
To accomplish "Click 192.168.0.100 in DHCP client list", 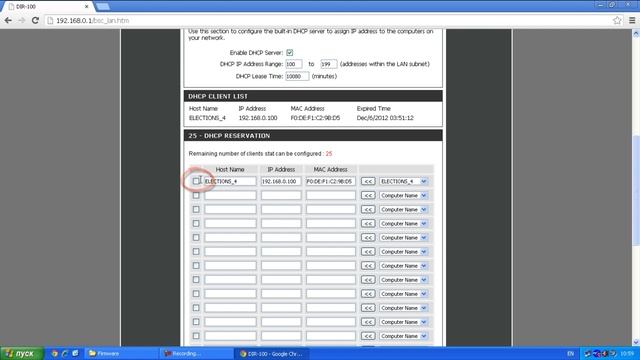I will pos(258,118).
